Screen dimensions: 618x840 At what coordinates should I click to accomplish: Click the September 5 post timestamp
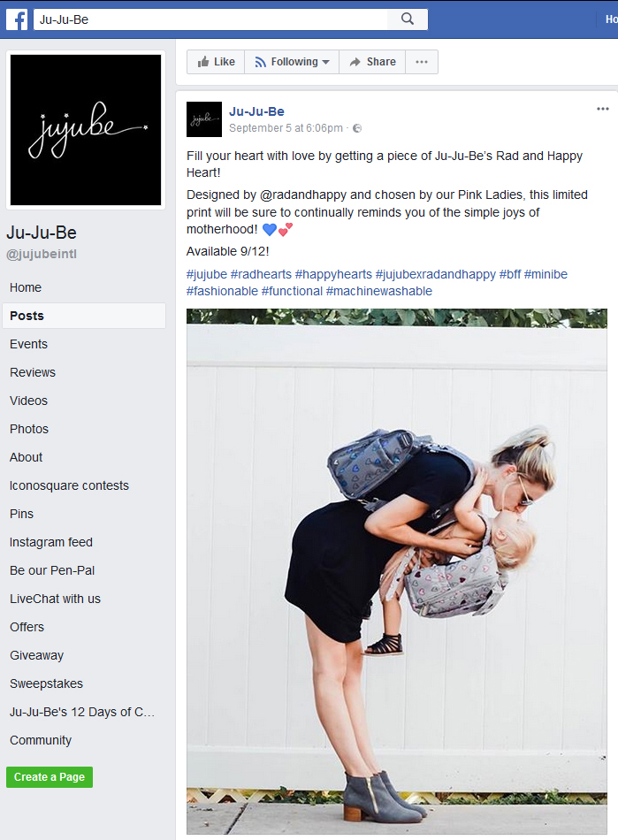(x=286, y=128)
